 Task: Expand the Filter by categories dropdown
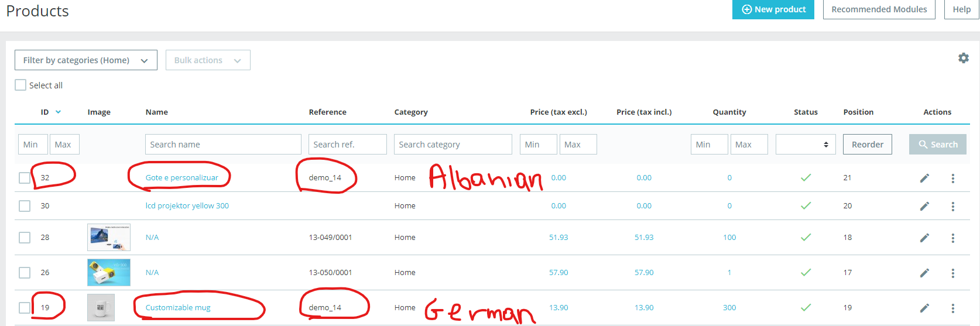click(x=85, y=60)
